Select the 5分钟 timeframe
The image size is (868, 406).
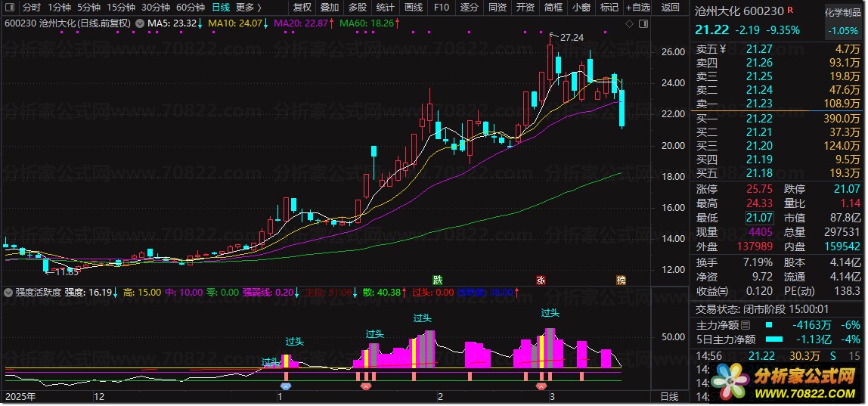tap(88, 8)
